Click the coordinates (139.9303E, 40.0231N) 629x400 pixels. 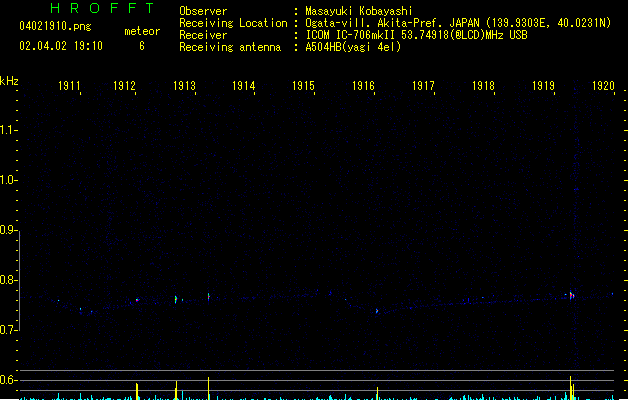click(x=547, y=23)
